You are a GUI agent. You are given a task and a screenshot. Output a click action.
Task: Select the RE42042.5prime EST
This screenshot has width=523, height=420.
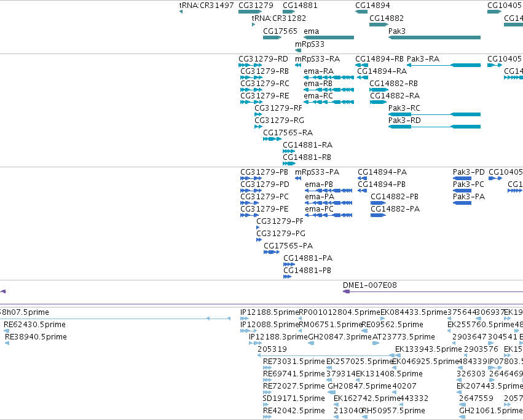click(267, 417)
